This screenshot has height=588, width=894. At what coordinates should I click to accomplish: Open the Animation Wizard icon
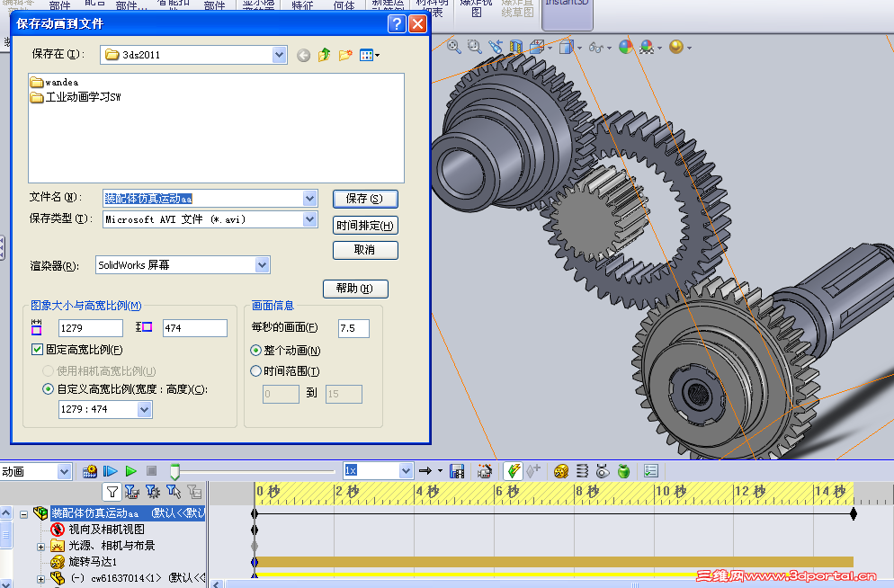(485, 471)
